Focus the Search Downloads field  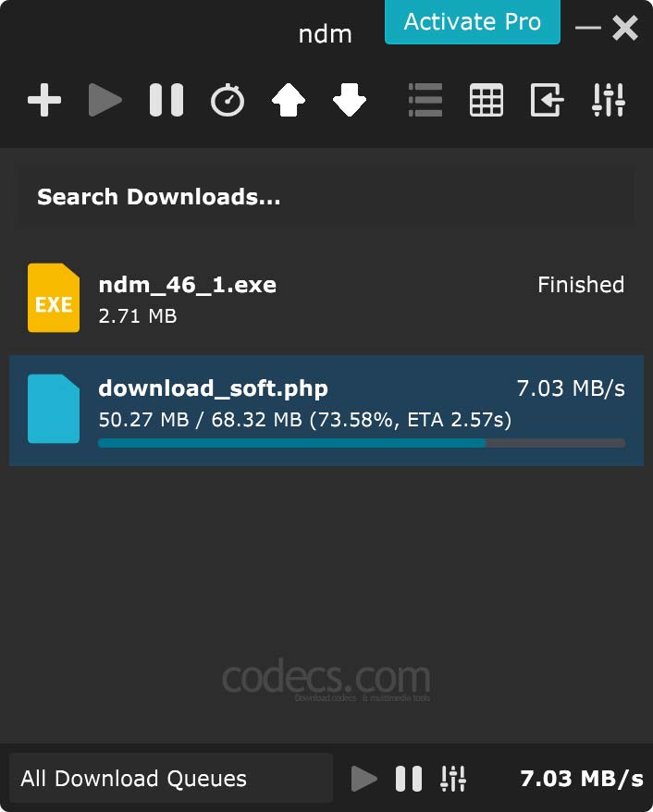tap(326, 197)
